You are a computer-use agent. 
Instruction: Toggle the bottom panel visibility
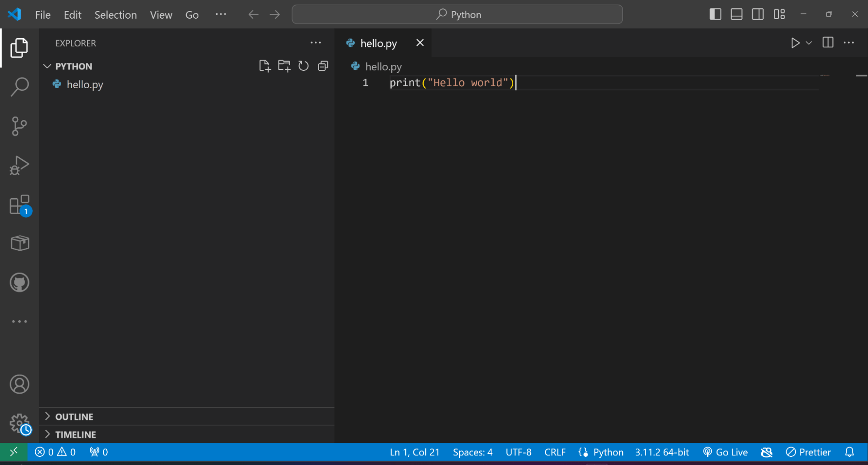point(736,14)
